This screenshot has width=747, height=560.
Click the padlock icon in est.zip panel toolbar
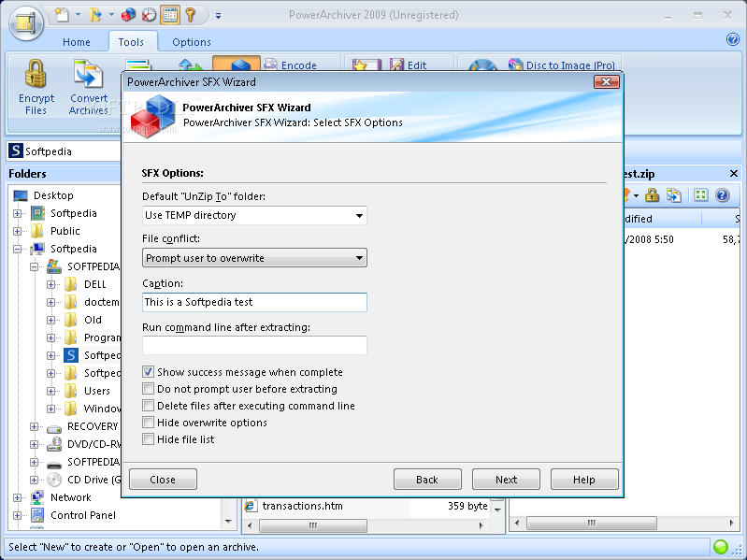(652, 195)
